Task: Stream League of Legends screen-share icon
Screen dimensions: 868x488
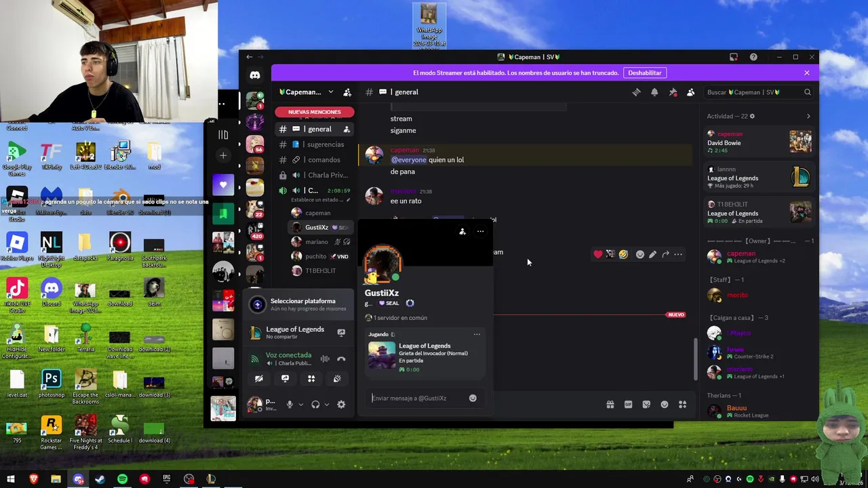Action: pyautogui.click(x=341, y=333)
